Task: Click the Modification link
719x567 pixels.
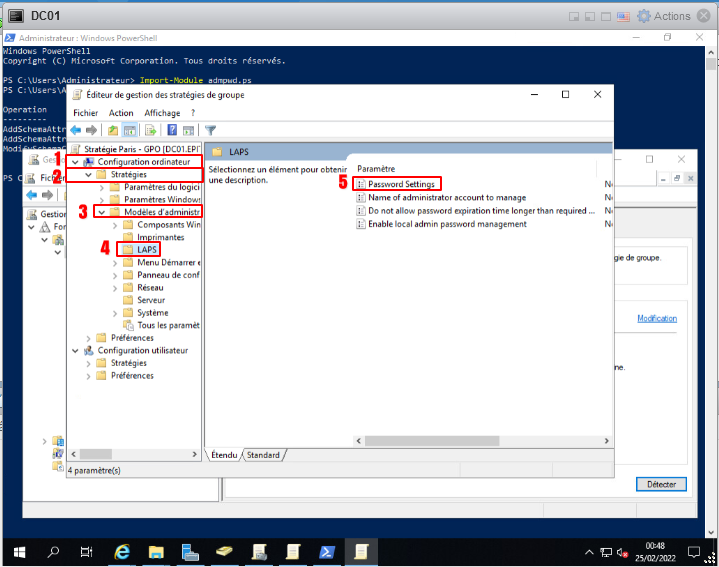Action: click(x=657, y=319)
